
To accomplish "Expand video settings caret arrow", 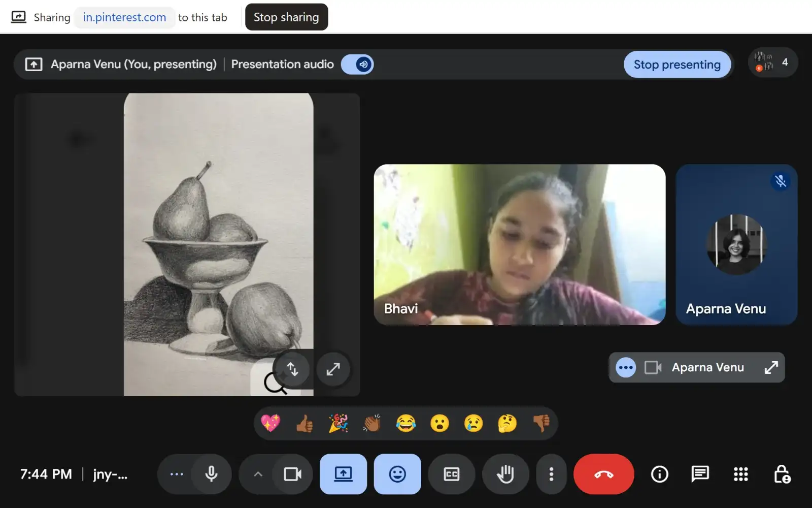I will click(x=258, y=474).
